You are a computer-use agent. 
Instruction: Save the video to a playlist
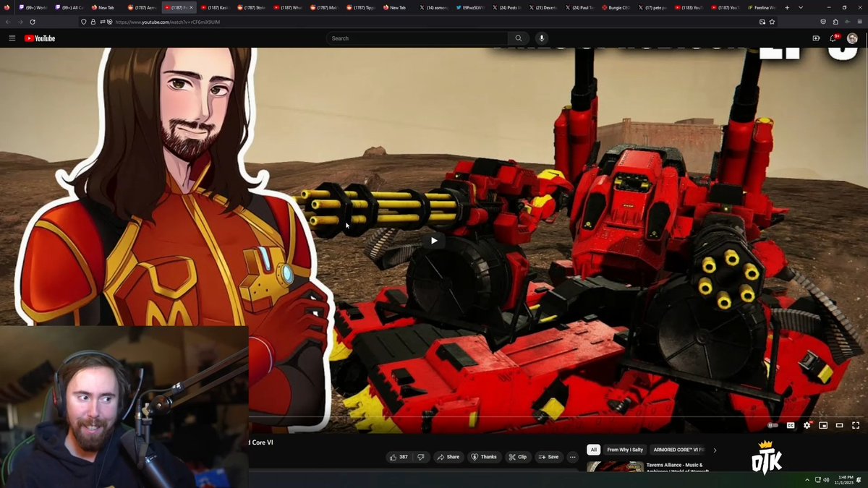pos(548,457)
